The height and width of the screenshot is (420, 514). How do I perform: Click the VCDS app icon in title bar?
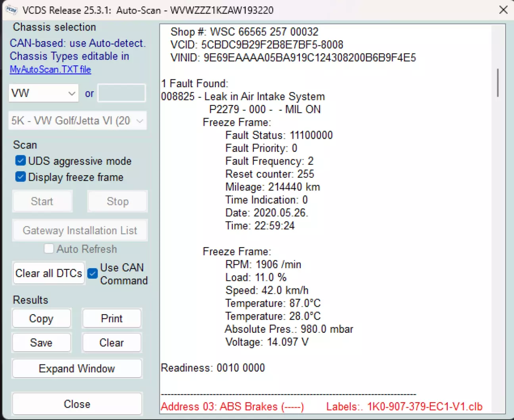[12, 10]
